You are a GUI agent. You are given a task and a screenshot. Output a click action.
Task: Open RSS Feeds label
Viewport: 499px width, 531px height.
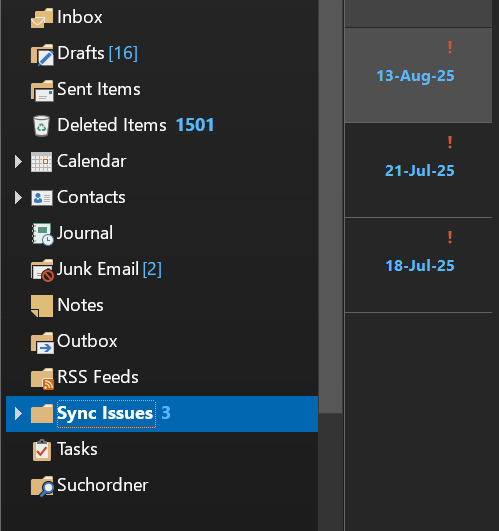[x=98, y=377]
